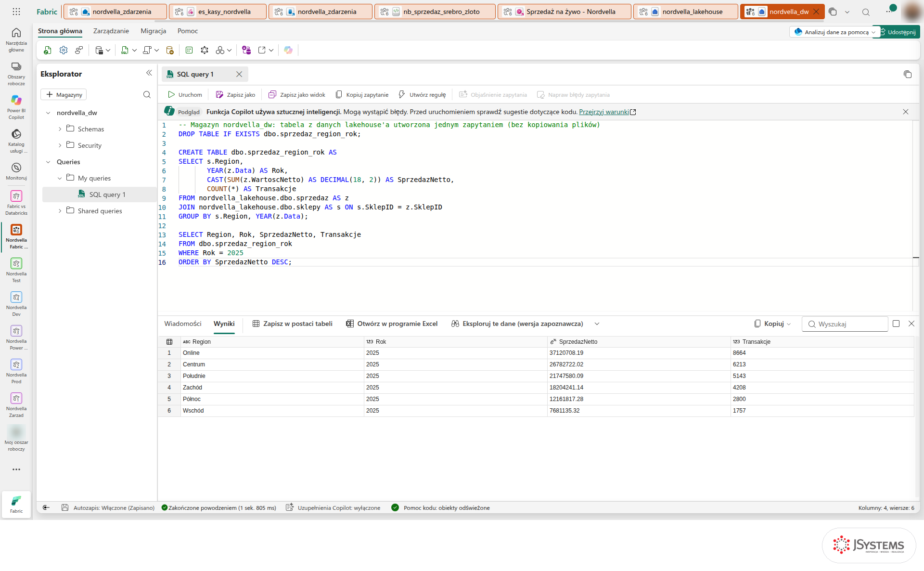
Task: Open the Wiadomości results tab
Action: [182, 324]
